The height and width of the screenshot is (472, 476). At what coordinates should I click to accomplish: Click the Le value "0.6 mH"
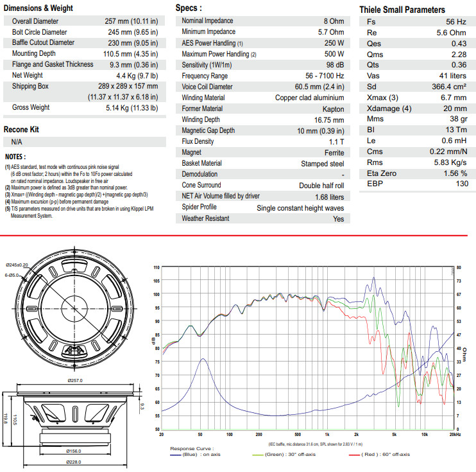point(454,141)
